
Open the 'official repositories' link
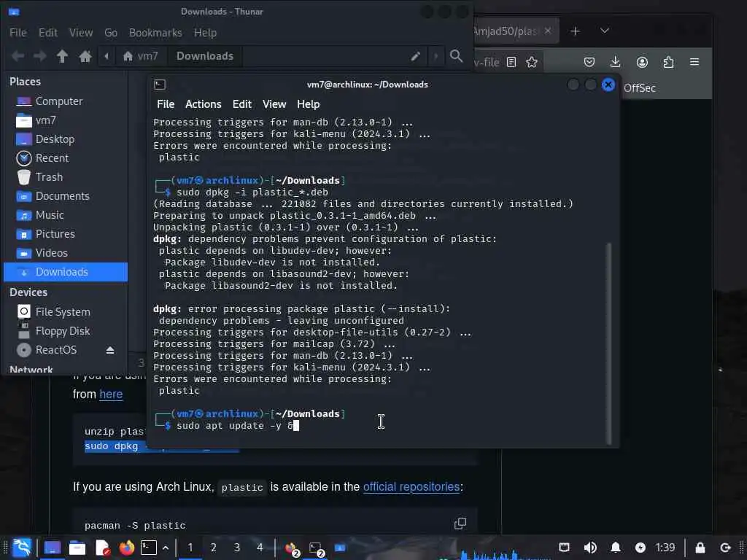[x=411, y=486]
